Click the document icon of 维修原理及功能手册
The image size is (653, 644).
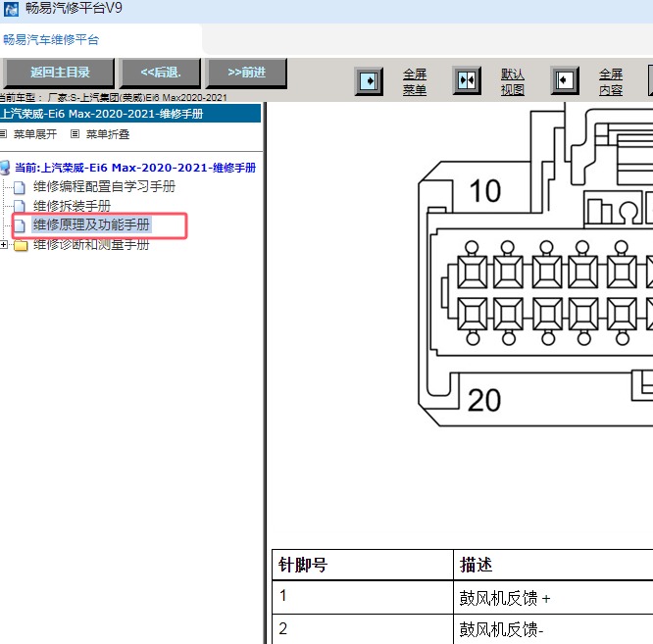[20, 225]
